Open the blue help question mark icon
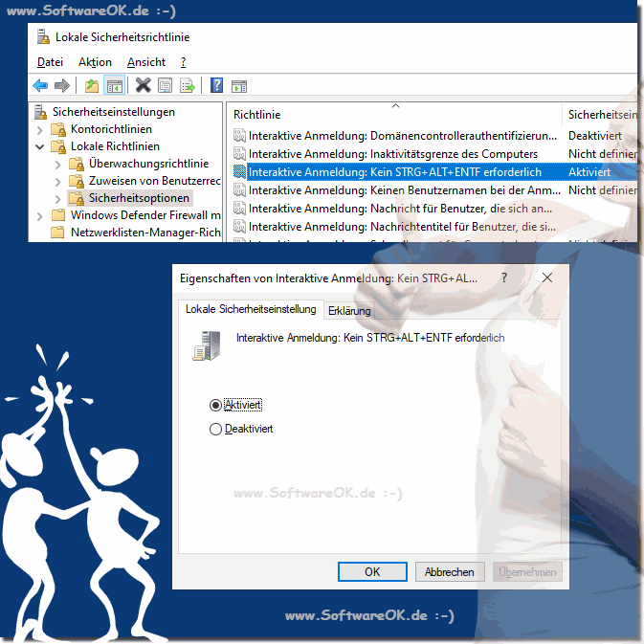 216,85
